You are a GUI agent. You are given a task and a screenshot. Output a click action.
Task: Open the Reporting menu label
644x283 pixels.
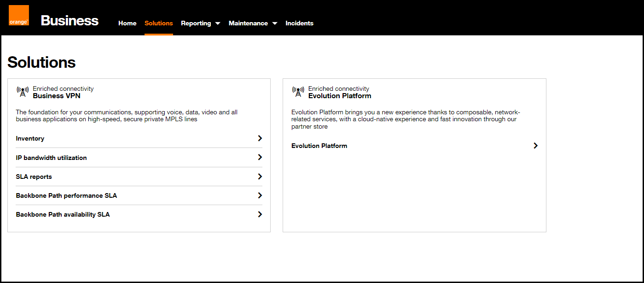(196, 23)
